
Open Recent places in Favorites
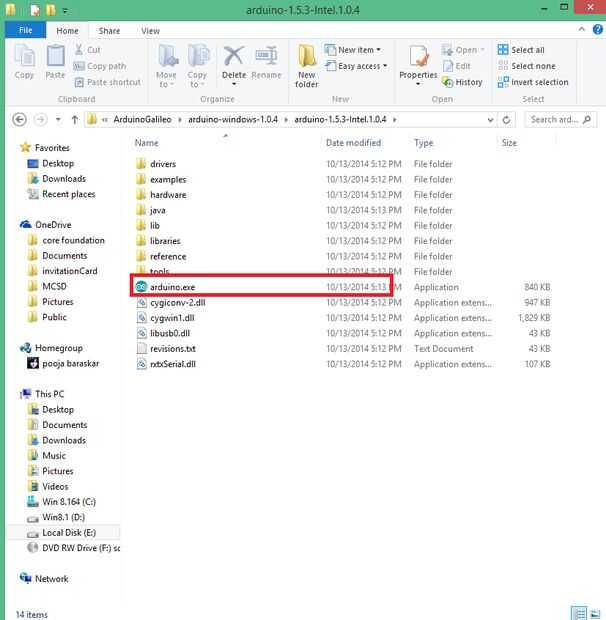pyautogui.click(x=68, y=194)
